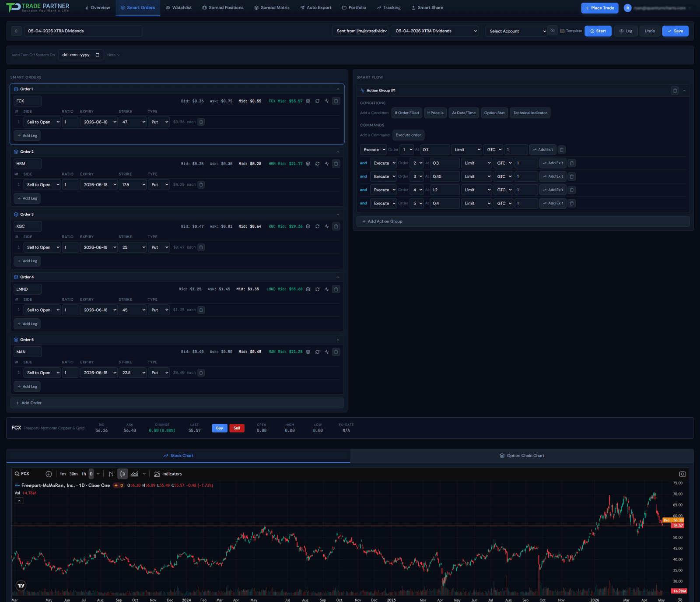Click the compare/add symbol plus icon in chart
This screenshot has height=602, width=700.
pyautogui.click(x=49, y=474)
